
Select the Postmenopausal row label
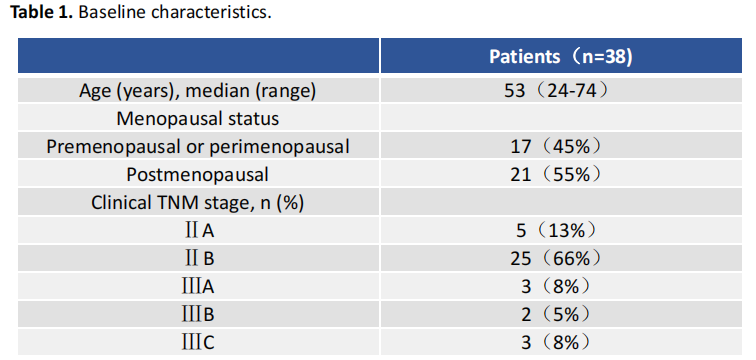(x=198, y=174)
